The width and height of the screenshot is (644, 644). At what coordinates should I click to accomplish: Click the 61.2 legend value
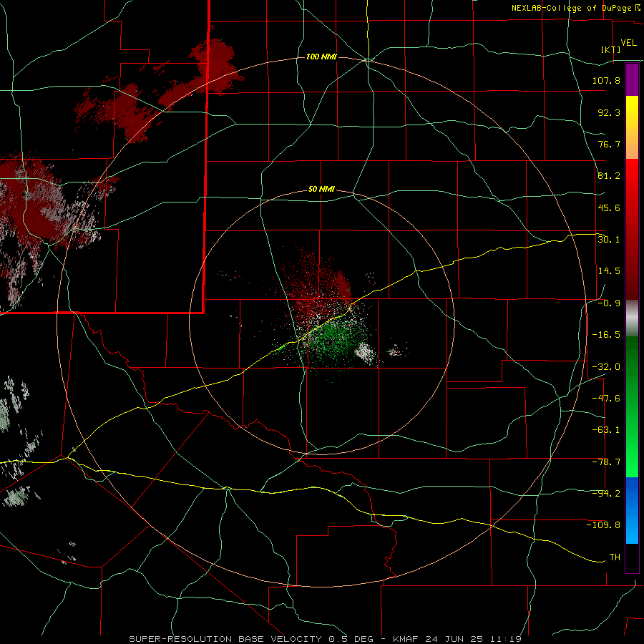(609, 176)
